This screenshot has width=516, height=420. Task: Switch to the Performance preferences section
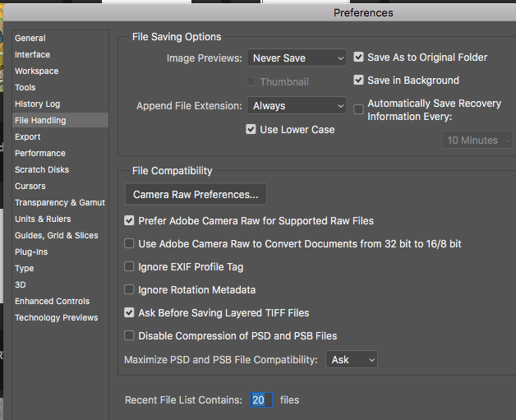tap(40, 154)
